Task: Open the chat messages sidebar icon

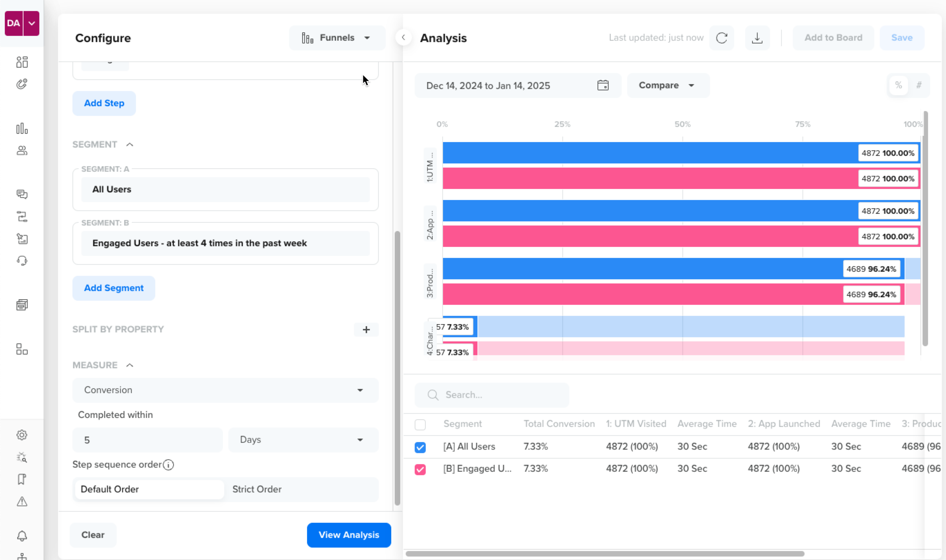Action: tap(22, 194)
